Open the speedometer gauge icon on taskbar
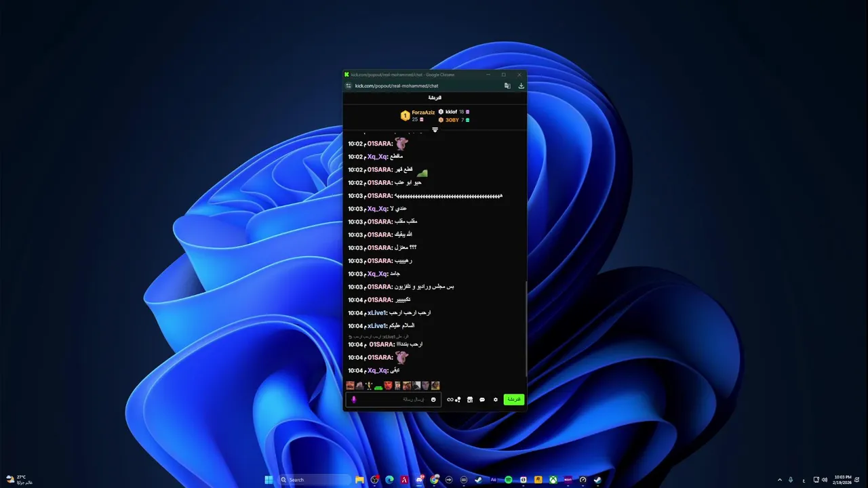868x488 pixels. coord(583,480)
